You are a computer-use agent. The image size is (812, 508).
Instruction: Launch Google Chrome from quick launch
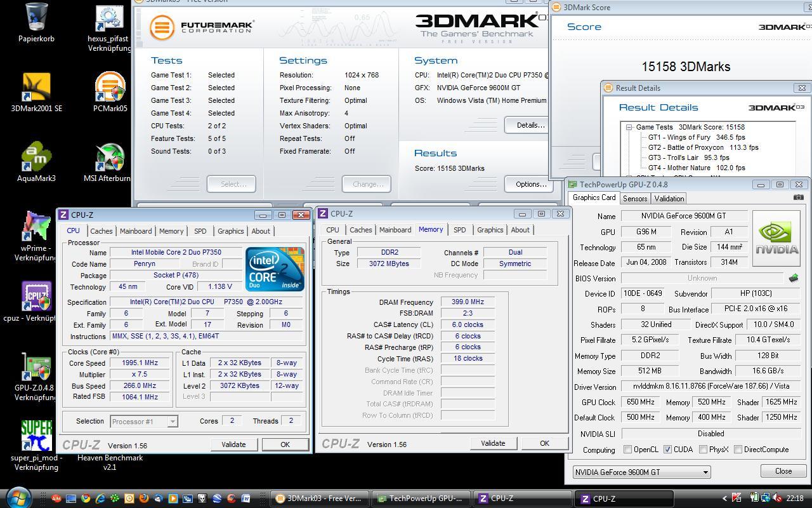(x=86, y=498)
